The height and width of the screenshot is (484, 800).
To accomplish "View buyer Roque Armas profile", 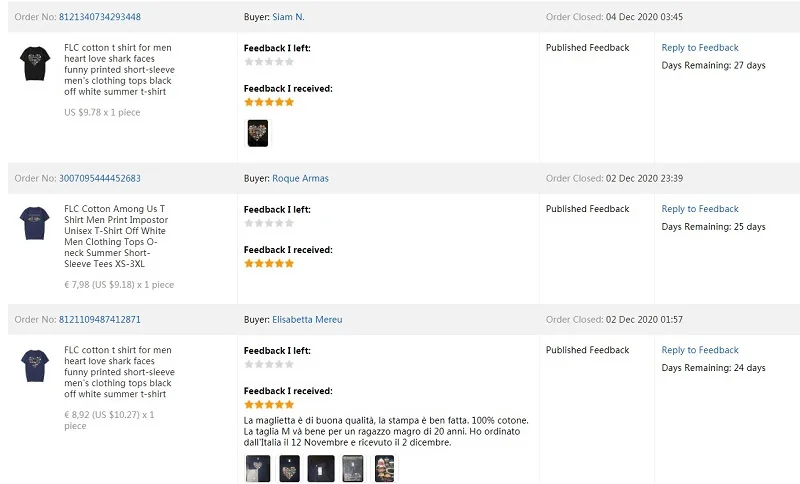I will point(300,179).
